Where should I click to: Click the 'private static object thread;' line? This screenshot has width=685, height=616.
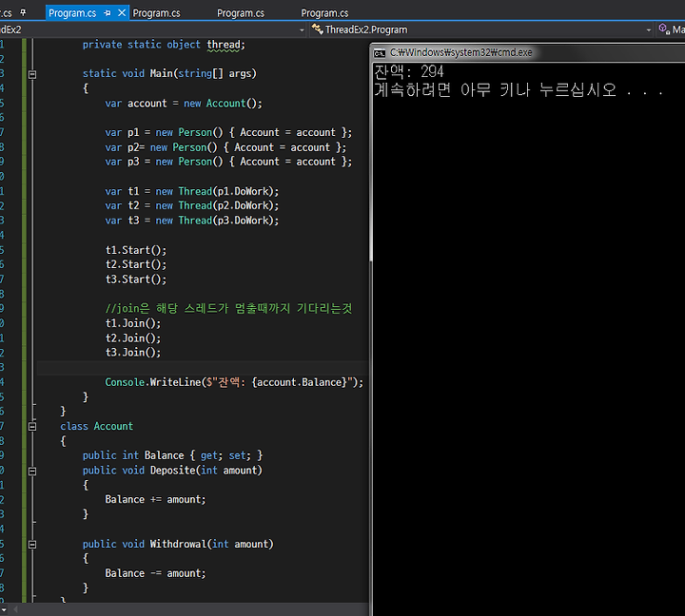tap(164, 45)
